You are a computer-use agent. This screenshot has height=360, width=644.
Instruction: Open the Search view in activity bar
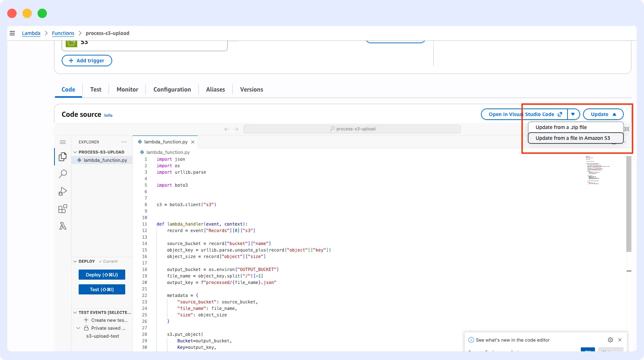point(63,174)
